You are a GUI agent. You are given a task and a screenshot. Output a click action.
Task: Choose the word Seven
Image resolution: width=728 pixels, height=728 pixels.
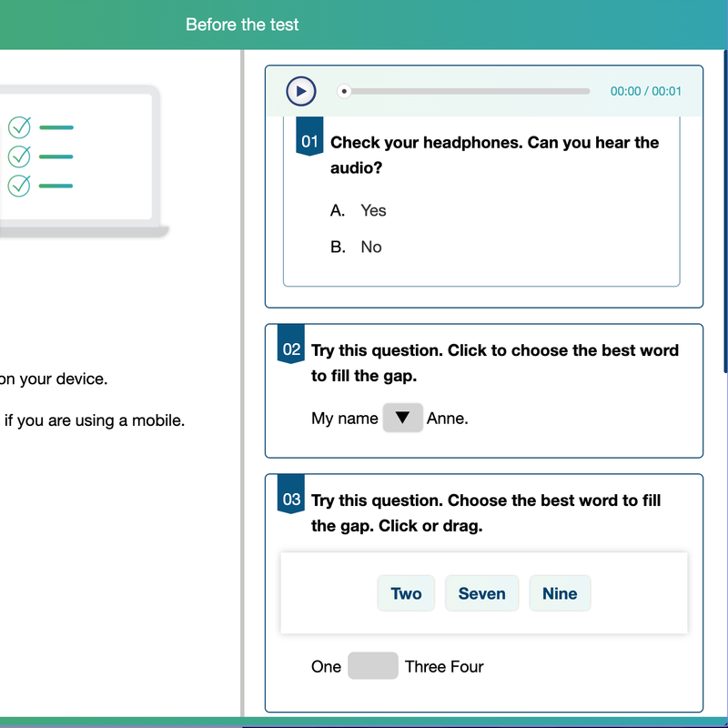tap(481, 593)
